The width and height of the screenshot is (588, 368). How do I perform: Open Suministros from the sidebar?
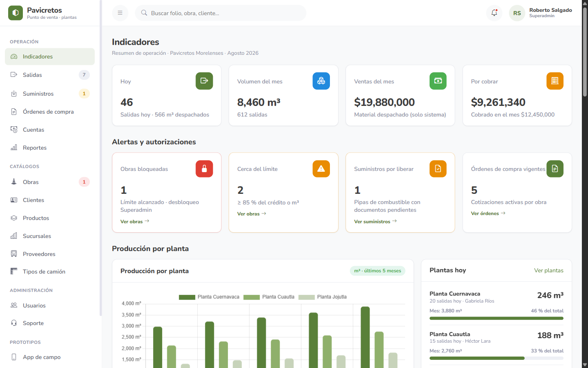pyautogui.click(x=50, y=94)
